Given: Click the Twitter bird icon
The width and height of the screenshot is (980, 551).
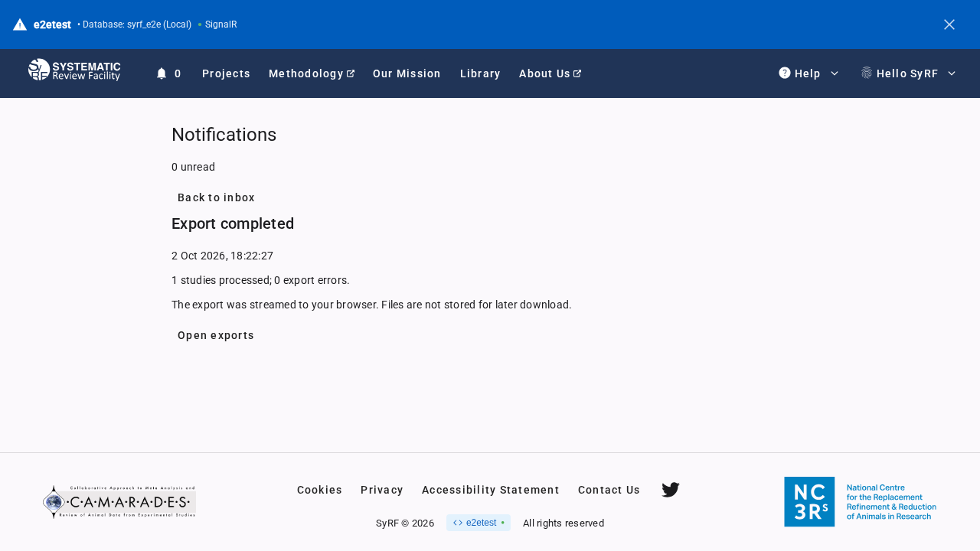Looking at the screenshot, I should [671, 490].
